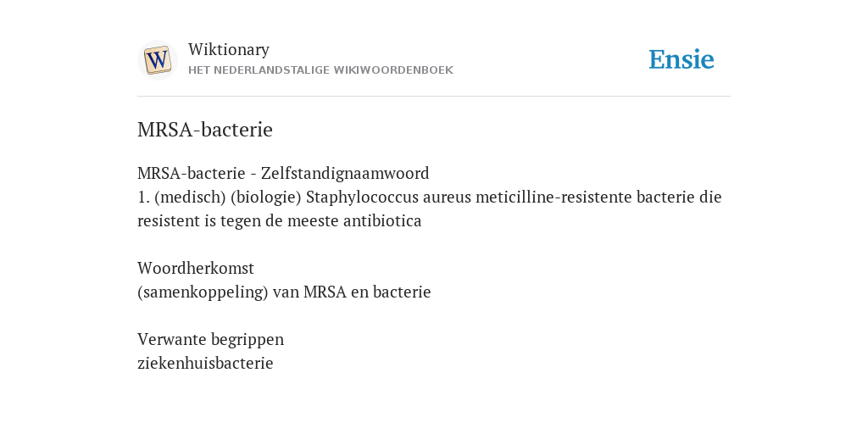Click 'MRSA-bacterie' before the dash in the definition
The width and height of the screenshot is (868, 434).
(191, 173)
